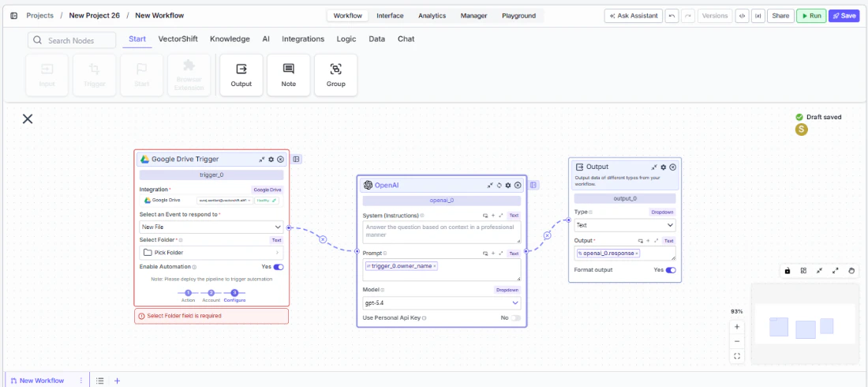Expand the Output field editor icon

pos(656,241)
